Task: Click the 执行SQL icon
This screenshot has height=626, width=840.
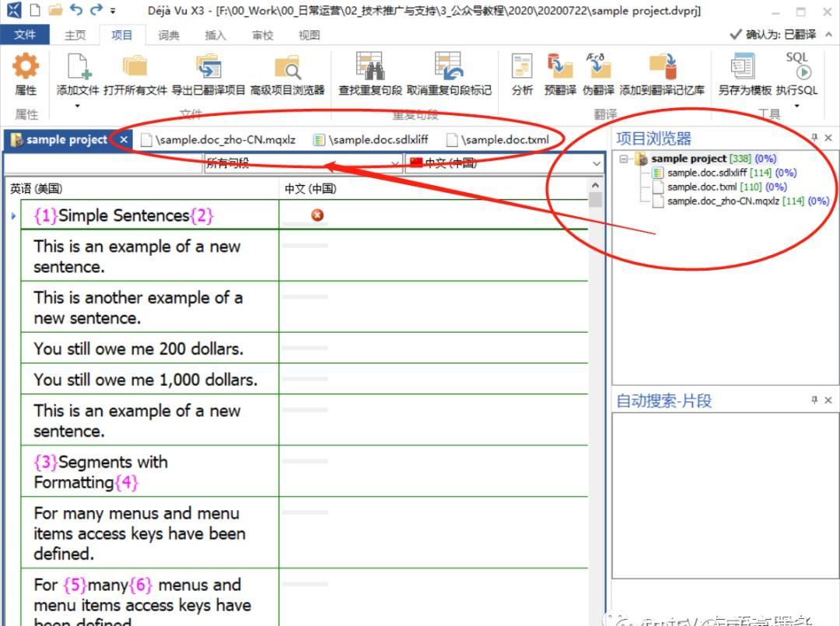Action: pos(797,66)
